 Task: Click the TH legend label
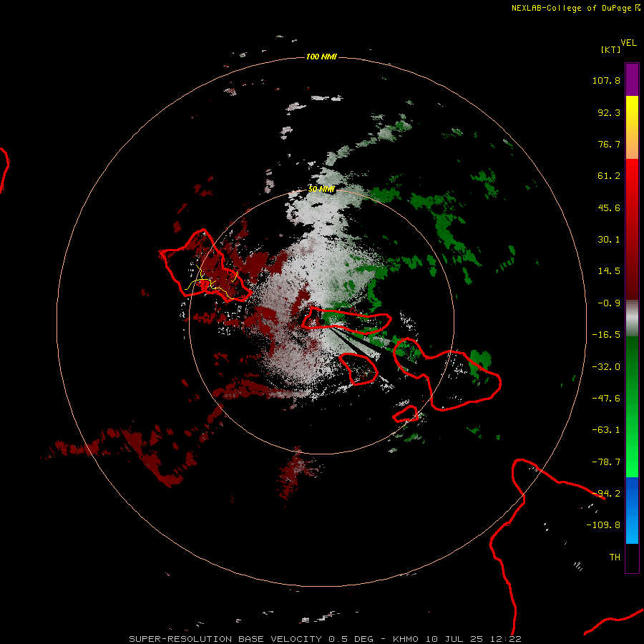(615, 557)
